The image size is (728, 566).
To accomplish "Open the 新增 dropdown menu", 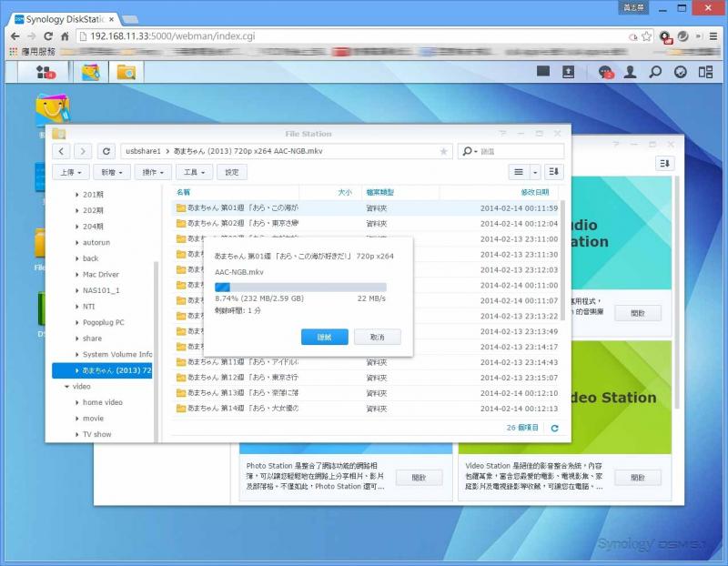I will tap(112, 172).
